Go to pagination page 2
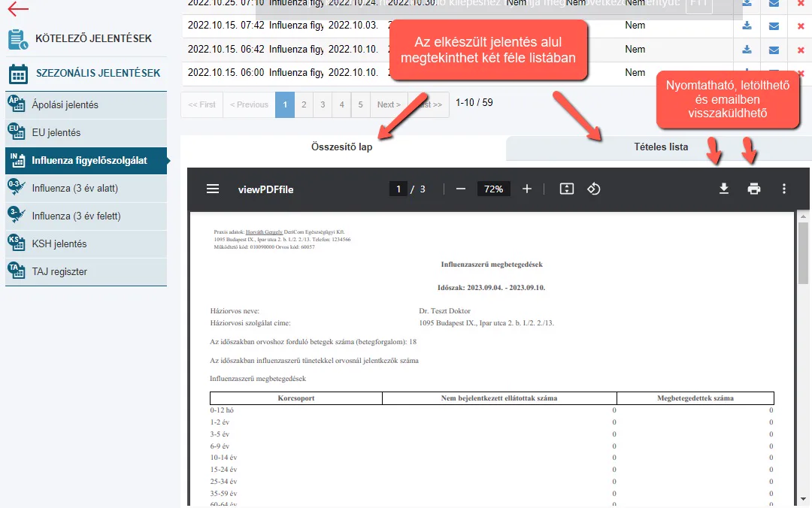This screenshot has height=508, width=812. point(304,104)
